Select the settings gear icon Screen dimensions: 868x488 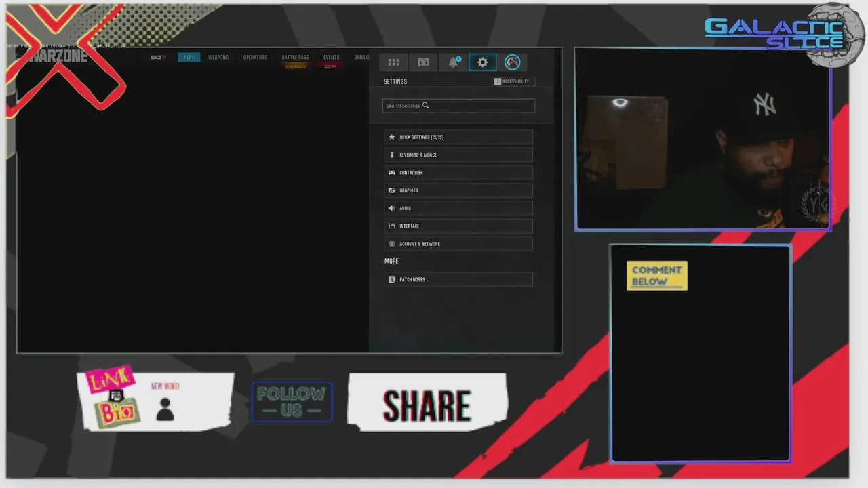[483, 62]
